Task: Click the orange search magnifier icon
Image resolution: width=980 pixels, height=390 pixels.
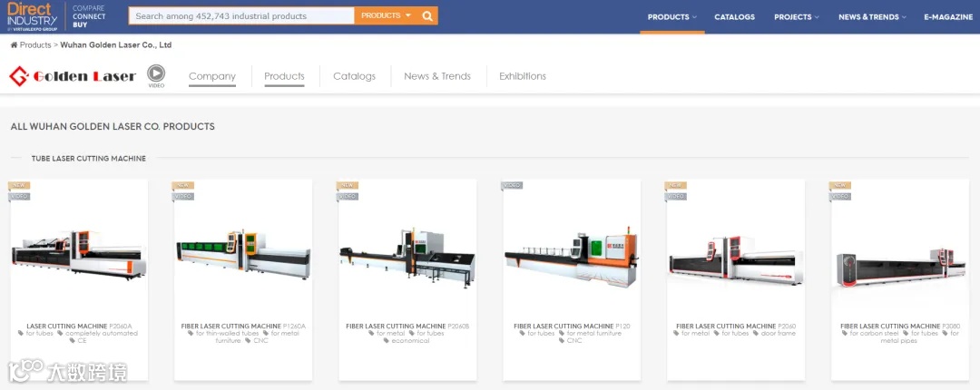Action: (427, 15)
